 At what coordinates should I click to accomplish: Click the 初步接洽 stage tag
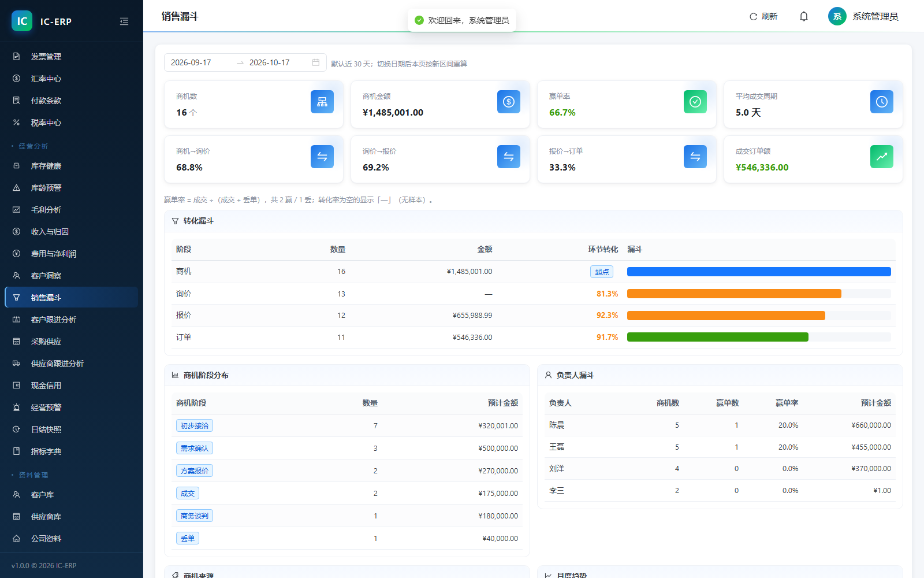tap(195, 426)
